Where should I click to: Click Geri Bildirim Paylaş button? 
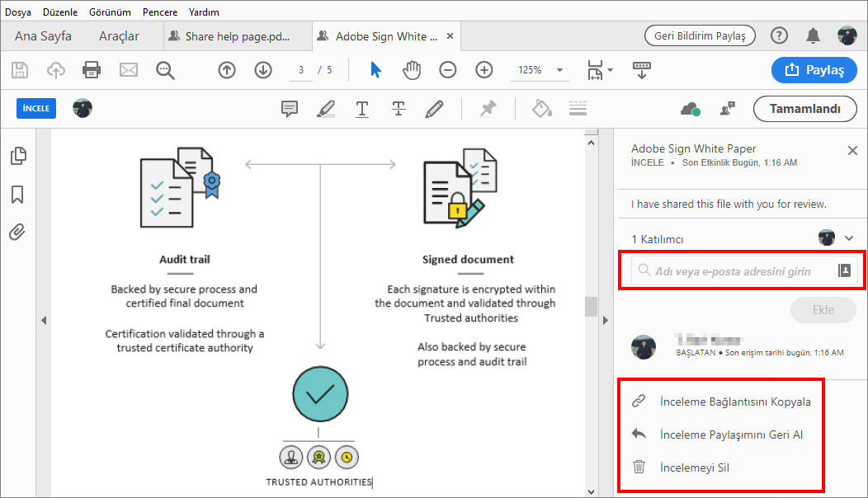tap(700, 36)
